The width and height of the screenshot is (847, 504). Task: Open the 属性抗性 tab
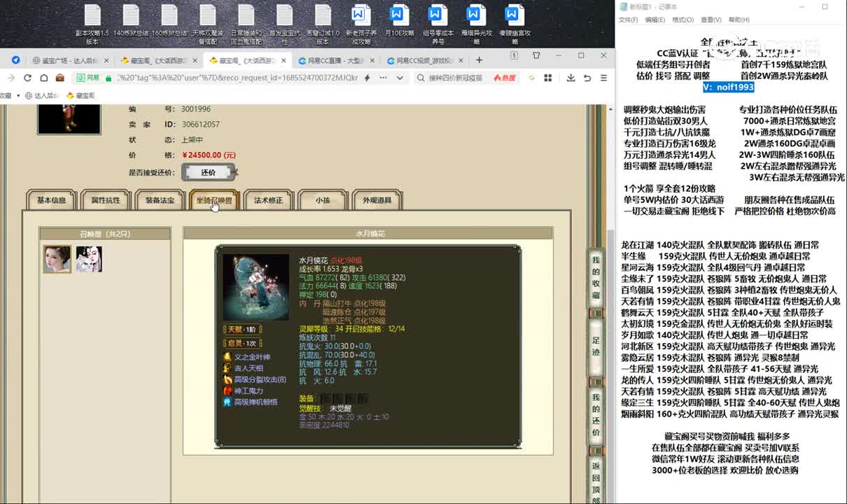tap(105, 200)
